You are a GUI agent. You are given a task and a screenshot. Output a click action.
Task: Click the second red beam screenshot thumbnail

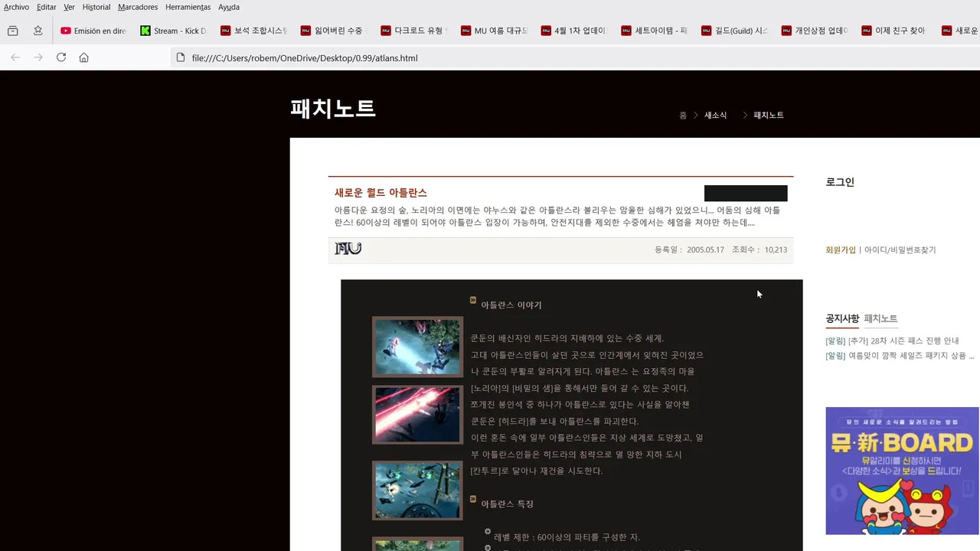[417, 414]
